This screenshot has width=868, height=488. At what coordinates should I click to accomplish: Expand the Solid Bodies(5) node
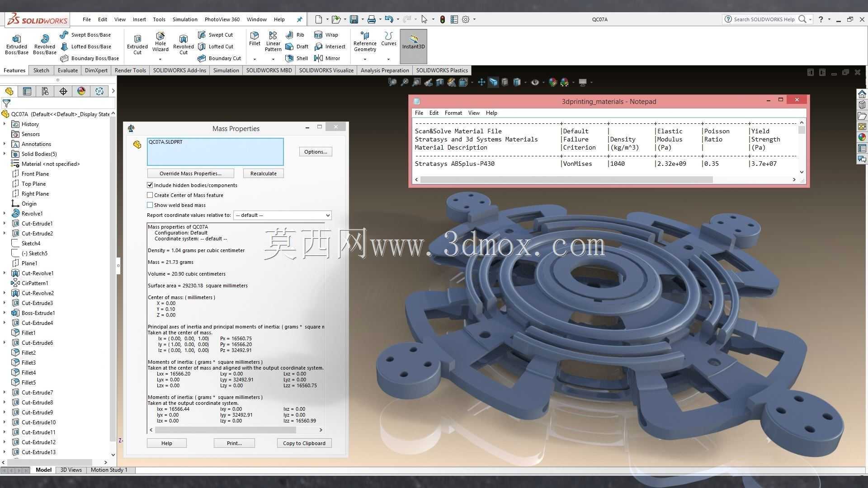tap(5, 154)
